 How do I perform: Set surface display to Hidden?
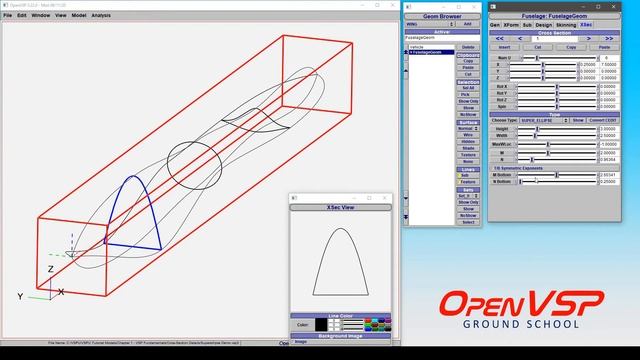point(468,142)
